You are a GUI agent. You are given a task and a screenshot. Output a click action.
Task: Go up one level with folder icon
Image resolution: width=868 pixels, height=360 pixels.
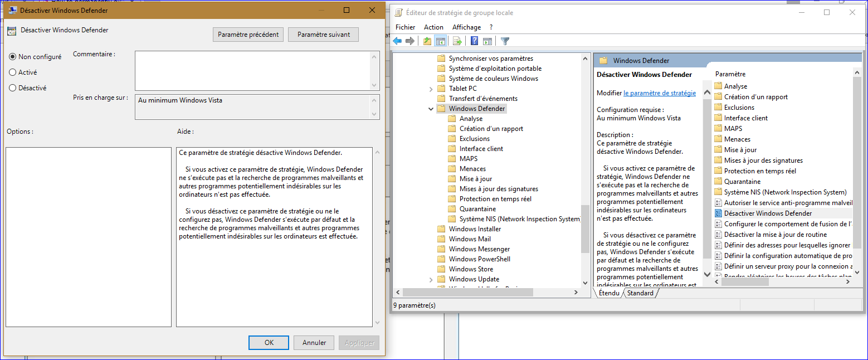point(427,41)
